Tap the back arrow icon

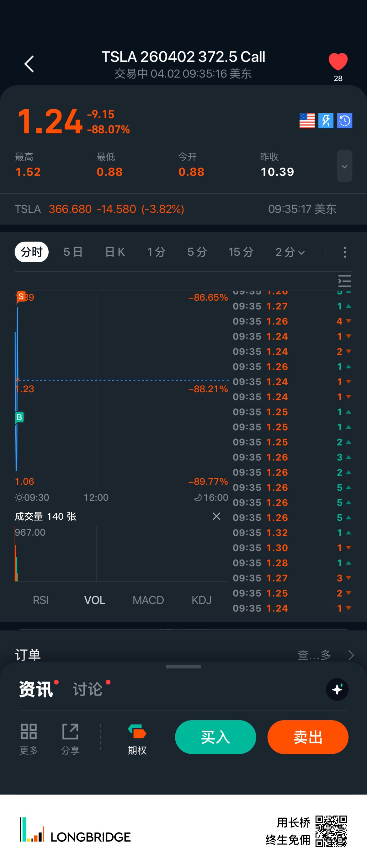point(29,64)
